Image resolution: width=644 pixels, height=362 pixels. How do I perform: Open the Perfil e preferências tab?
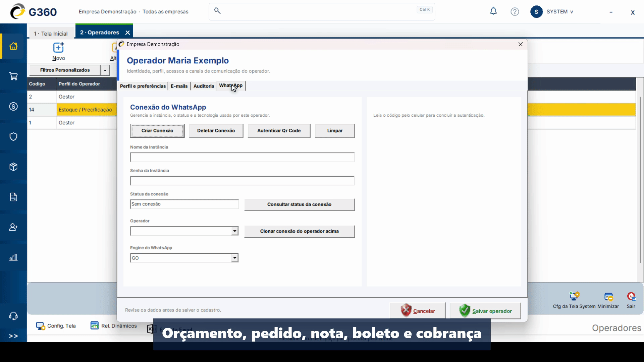143,86
